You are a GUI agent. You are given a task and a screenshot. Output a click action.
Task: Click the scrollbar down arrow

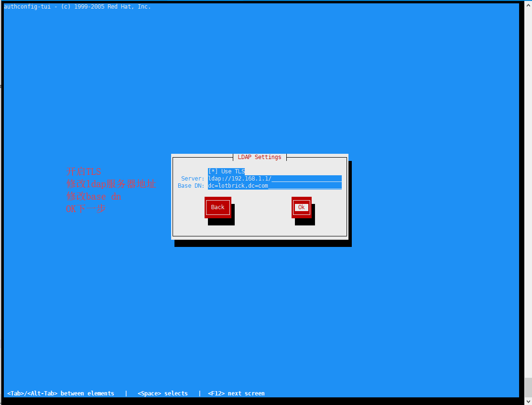pyautogui.click(x=528, y=401)
